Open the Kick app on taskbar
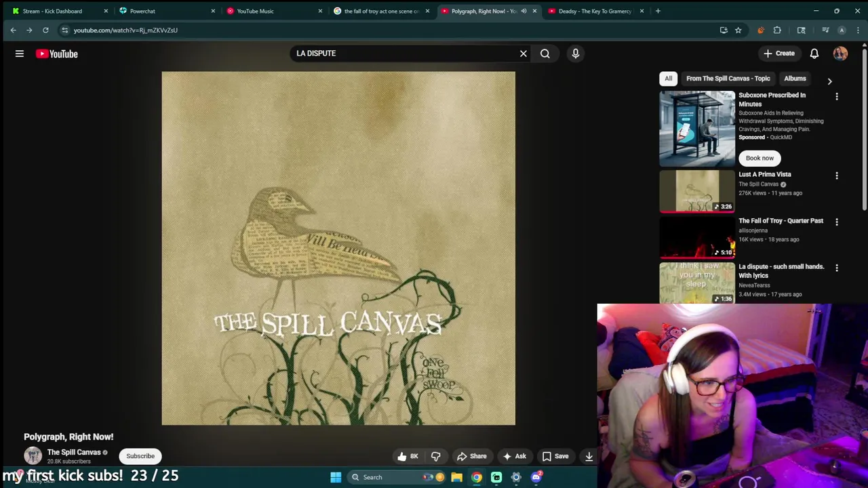Image resolution: width=868 pixels, height=488 pixels. 496,477
